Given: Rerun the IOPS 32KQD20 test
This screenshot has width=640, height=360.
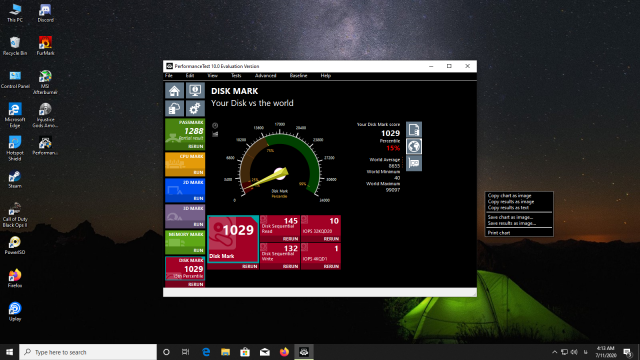Looking at the screenshot, I should coord(331,239).
